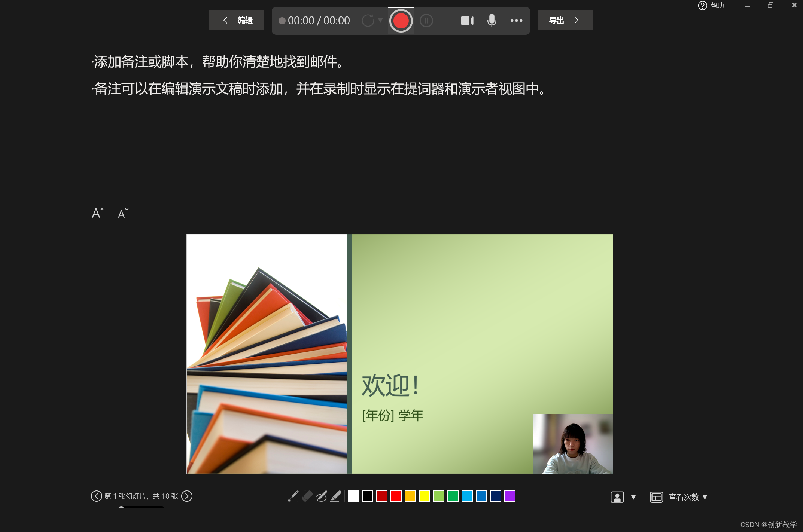Click the pause recording button
The image size is (803, 532).
[x=426, y=21]
